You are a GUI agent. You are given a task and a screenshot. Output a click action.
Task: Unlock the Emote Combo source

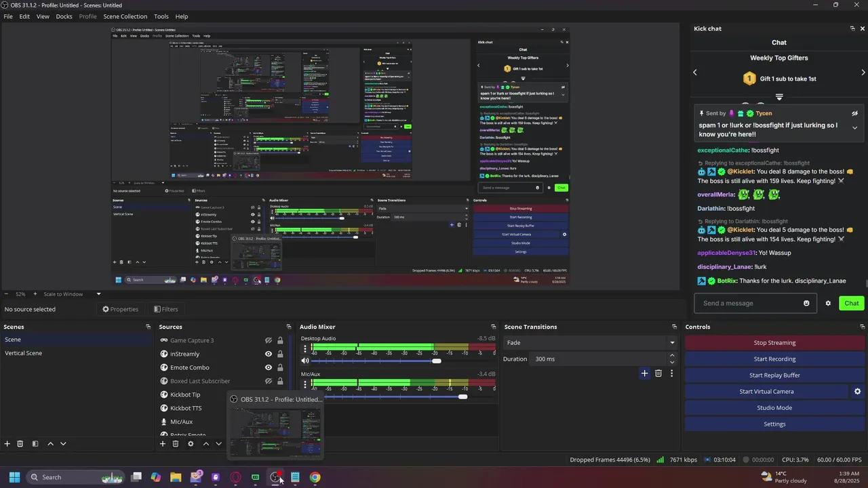(x=280, y=368)
